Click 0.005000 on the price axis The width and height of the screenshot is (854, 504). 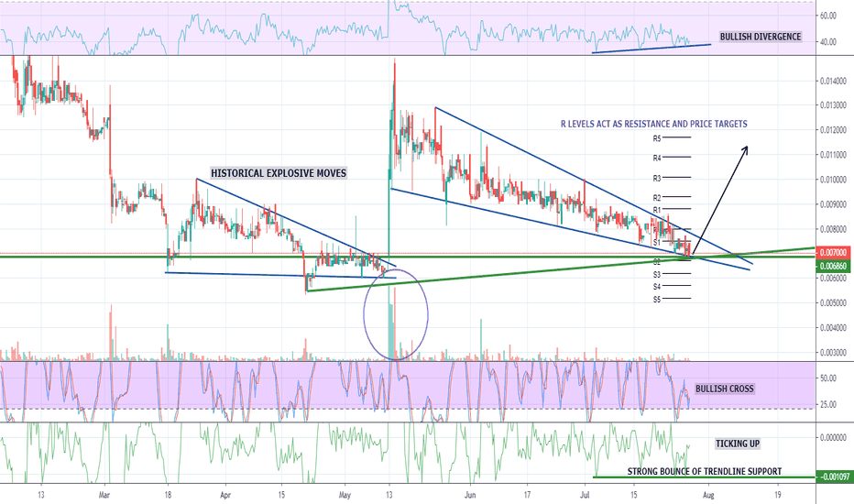tap(833, 302)
